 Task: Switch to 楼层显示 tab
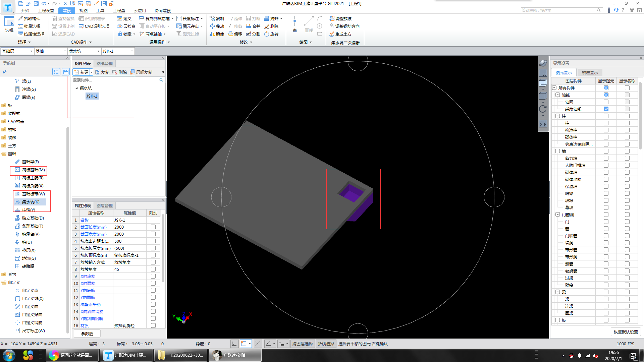(590, 72)
